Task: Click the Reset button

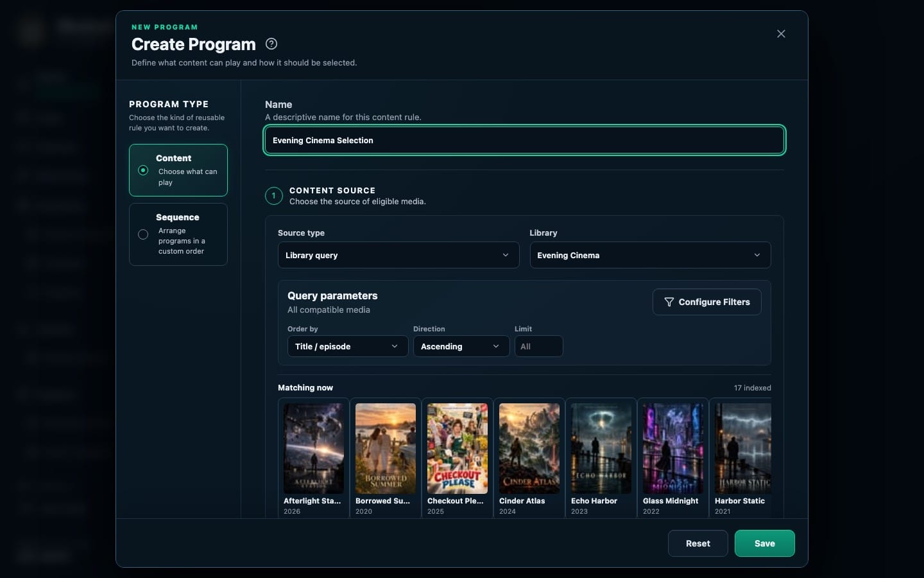Action: point(698,543)
